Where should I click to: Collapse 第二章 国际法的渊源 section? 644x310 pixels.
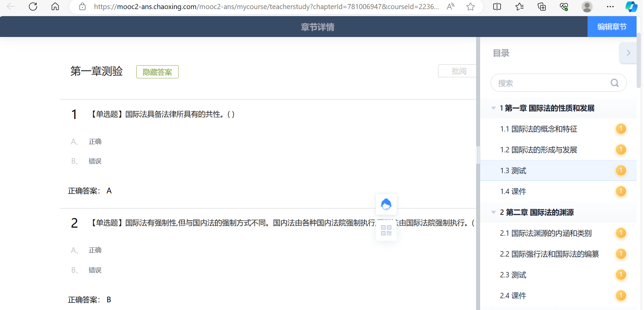coord(494,212)
